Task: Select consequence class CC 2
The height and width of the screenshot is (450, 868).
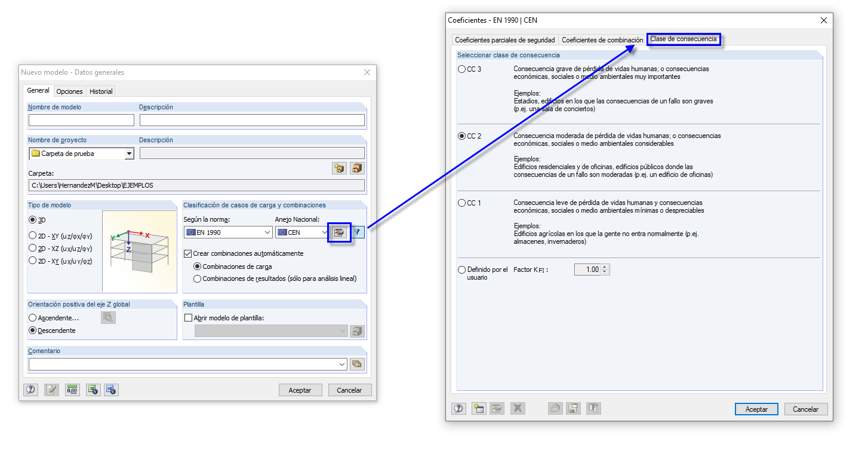Action: 461,136
